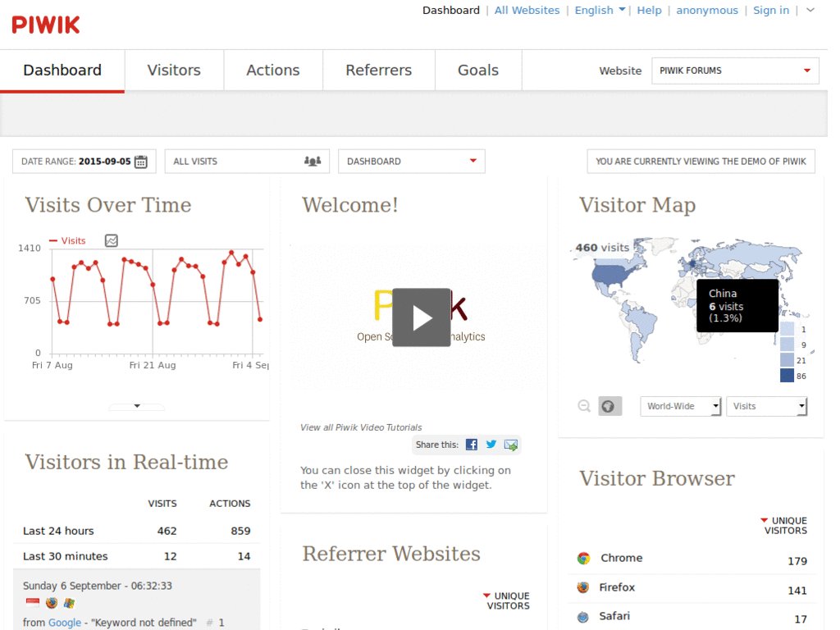Click the Last 24 hours row

tap(137, 531)
